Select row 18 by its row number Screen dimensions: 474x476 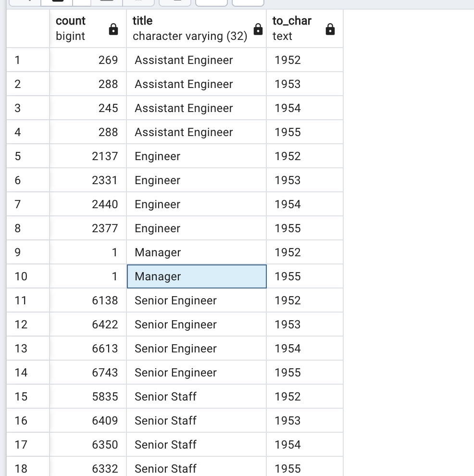coord(28,466)
